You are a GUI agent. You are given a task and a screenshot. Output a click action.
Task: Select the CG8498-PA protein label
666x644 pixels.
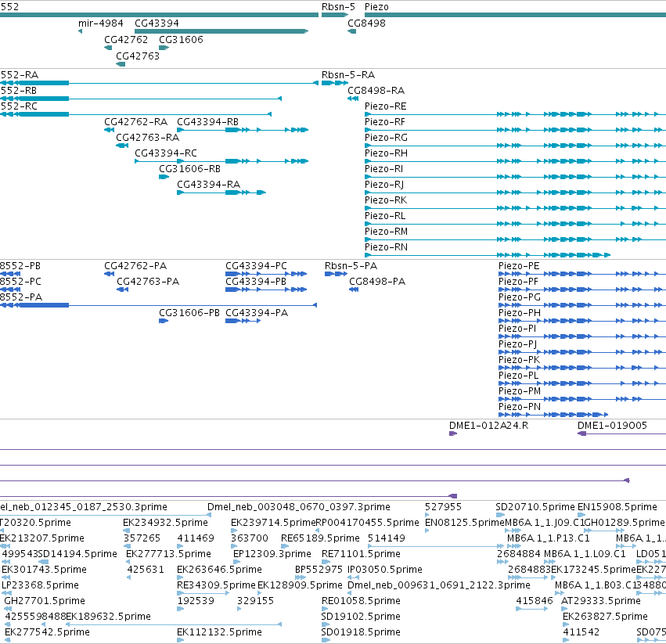tap(377, 282)
